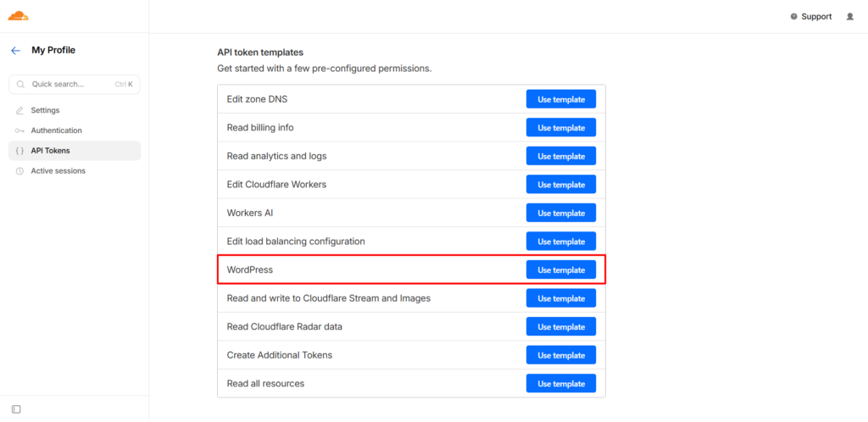Use template for Edit load balancing configuration
The height and width of the screenshot is (422, 868).
tap(561, 242)
